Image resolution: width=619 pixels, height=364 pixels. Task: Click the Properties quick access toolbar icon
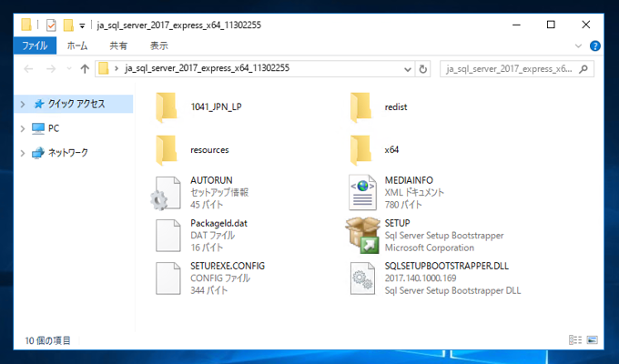point(51,25)
